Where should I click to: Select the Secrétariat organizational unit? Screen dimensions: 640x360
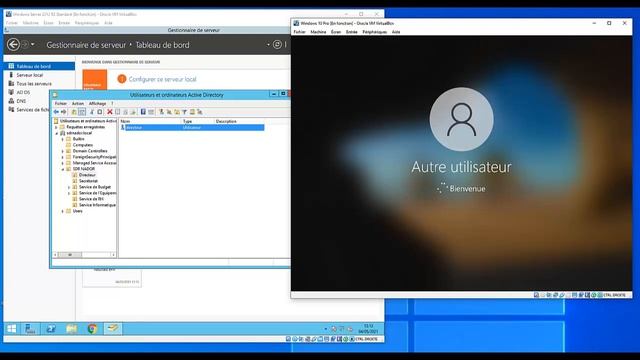88,181
